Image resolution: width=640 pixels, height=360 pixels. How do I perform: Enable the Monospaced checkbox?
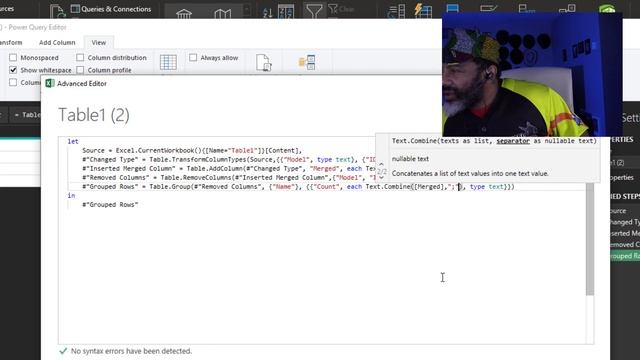[x=13, y=58]
